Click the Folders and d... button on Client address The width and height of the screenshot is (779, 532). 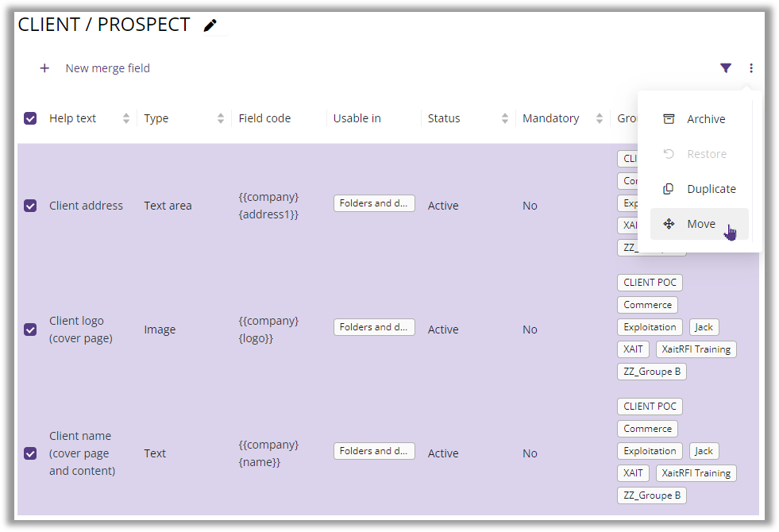tap(374, 202)
